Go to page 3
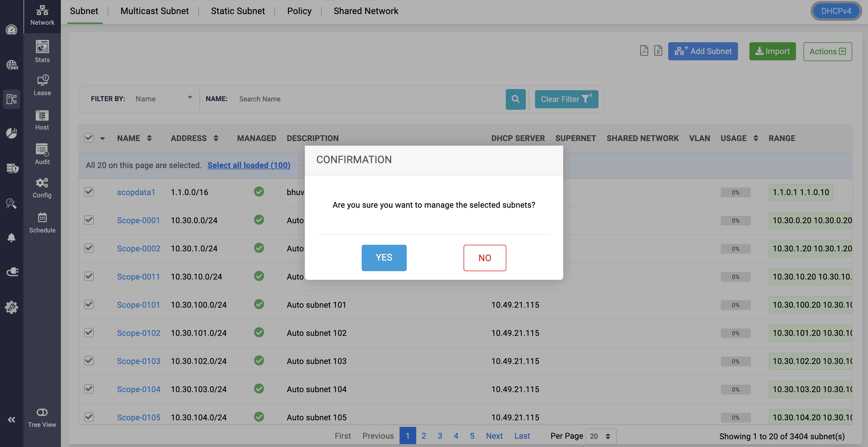Viewport: 868px width, 447px height. 440,436
